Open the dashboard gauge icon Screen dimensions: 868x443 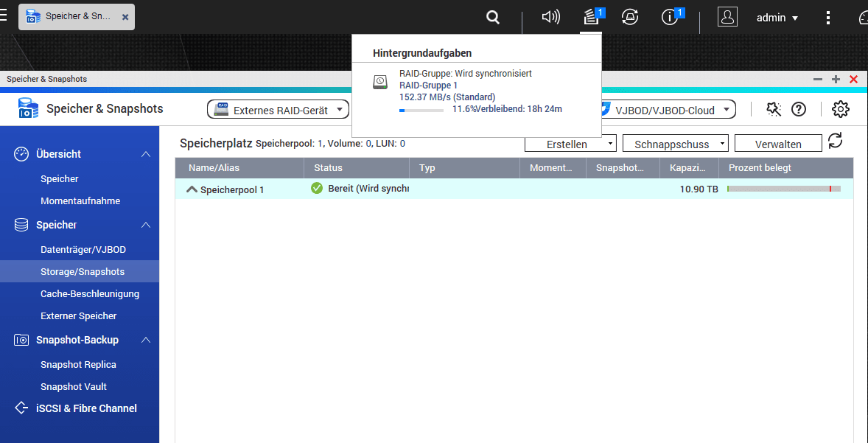tap(864, 18)
